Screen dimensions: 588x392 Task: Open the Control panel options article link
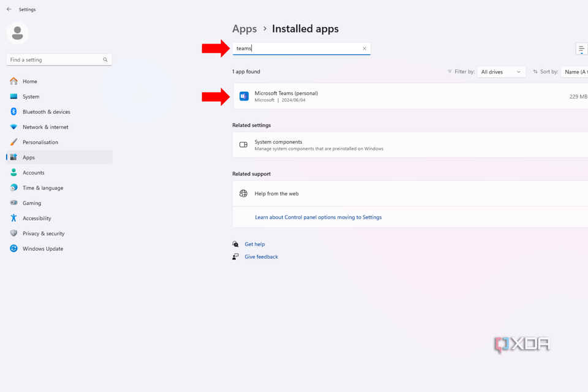pos(318,217)
